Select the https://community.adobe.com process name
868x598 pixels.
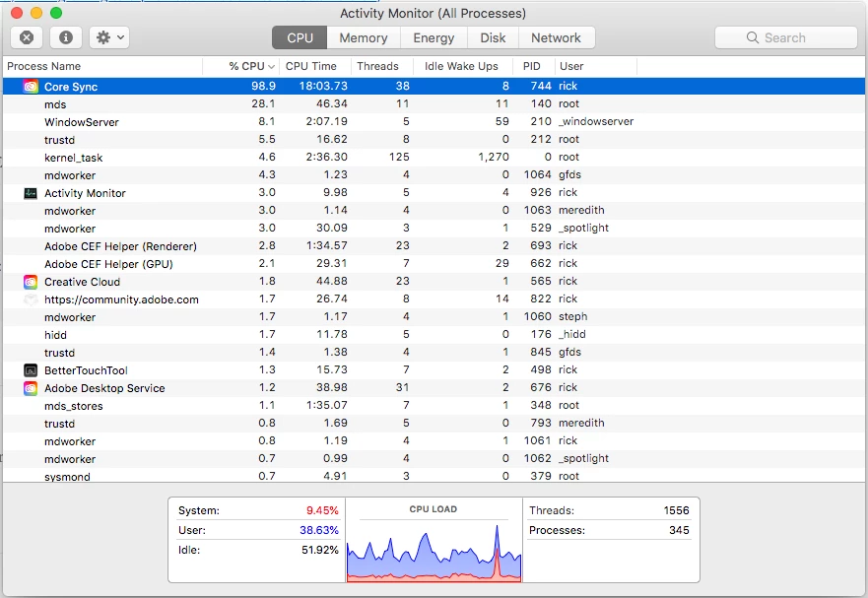(x=121, y=299)
